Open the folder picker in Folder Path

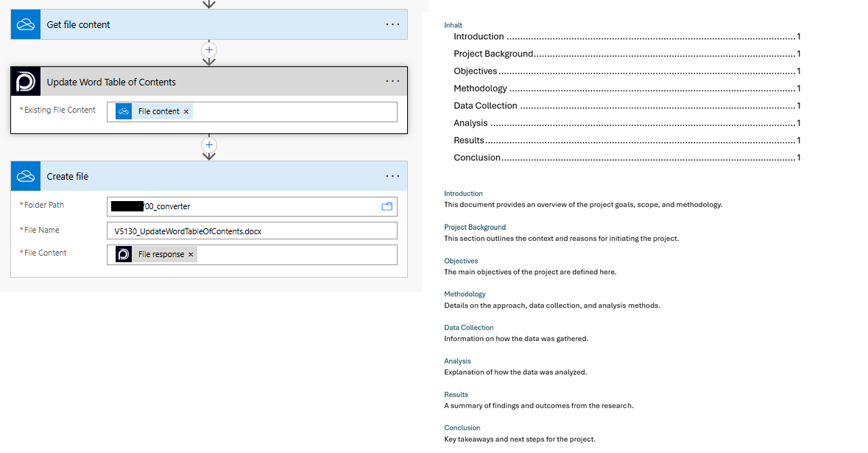387,206
